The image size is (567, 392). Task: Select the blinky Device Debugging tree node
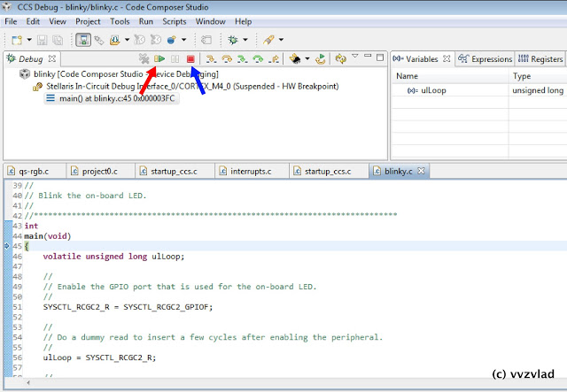pos(119,74)
